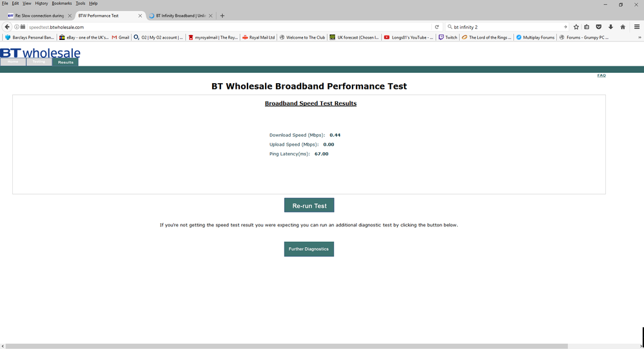Close the Re: Slow connection during tab

[70, 15]
